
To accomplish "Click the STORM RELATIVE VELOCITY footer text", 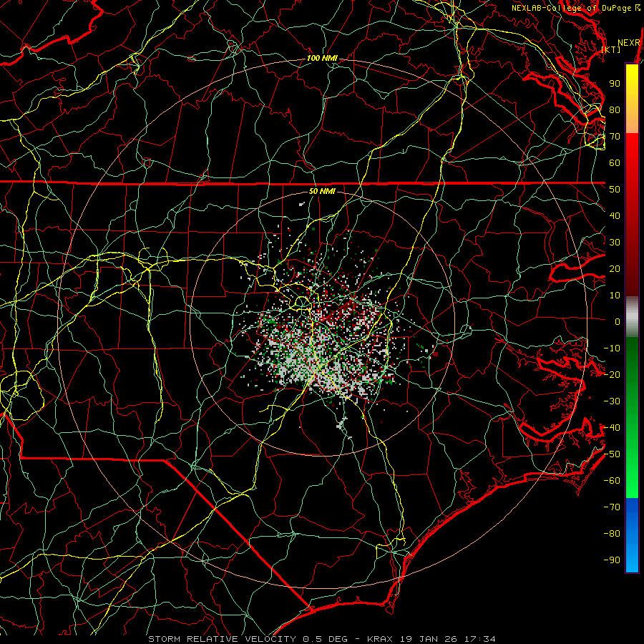I will pyautogui.click(x=321, y=639).
